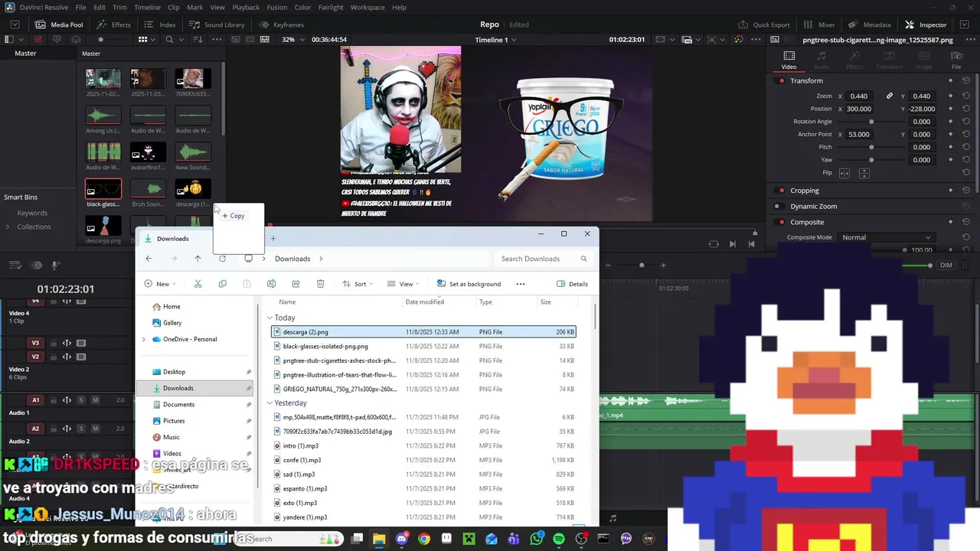Viewport: 980px width, 551px height.
Task: Click the Search Downloads field
Action: (545, 259)
